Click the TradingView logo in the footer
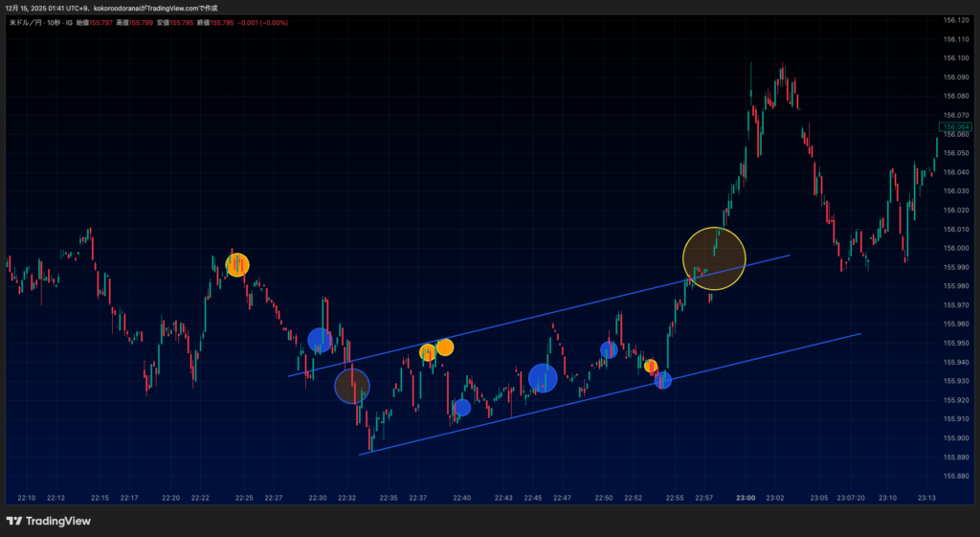The width and height of the screenshot is (980, 537). tap(48, 521)
